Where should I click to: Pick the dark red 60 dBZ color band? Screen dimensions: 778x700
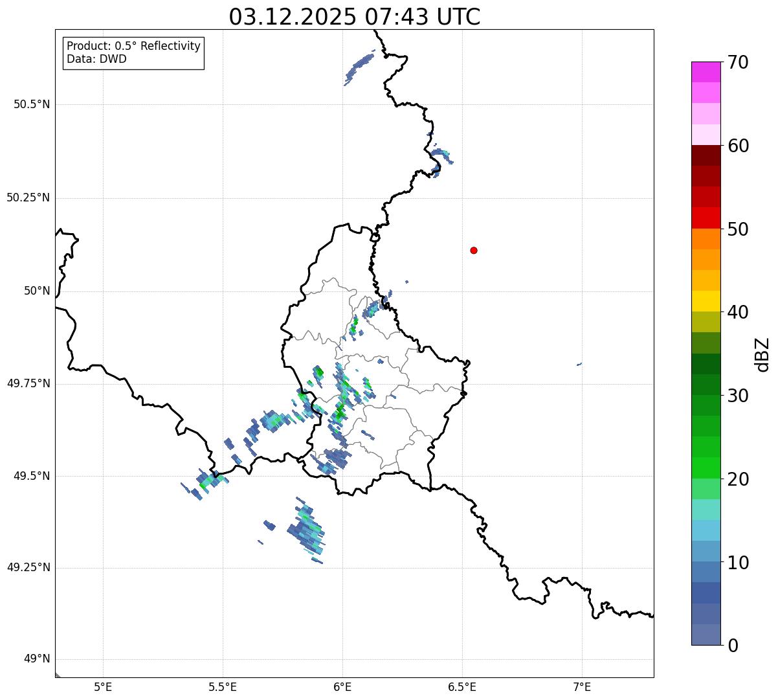click(x=706, y=155)
